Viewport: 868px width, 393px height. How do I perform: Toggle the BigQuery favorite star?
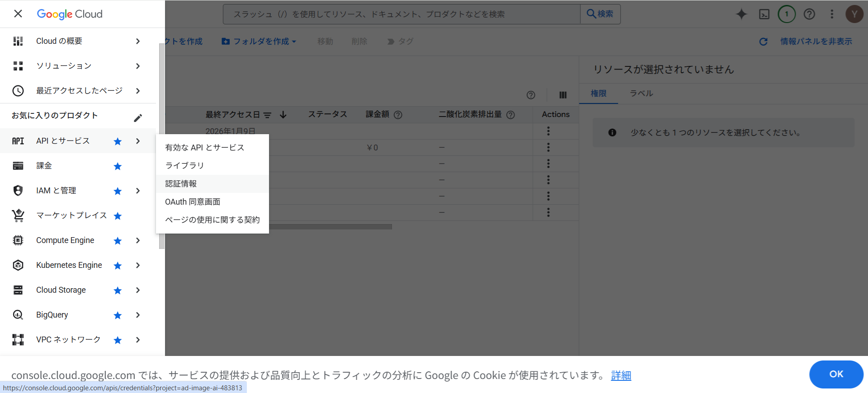tap(118, 315)
